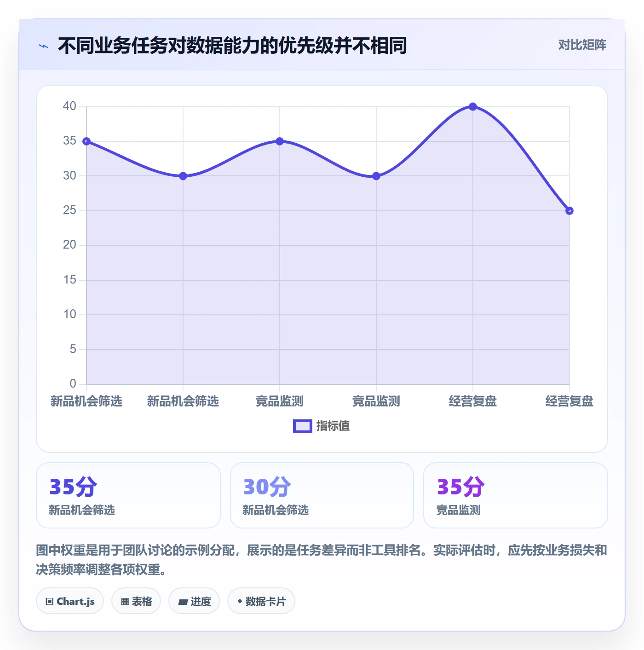The height and width of the screenshot is (650, 644).
Task: Click the 表格 tag chip
Action: coord(136,601)
